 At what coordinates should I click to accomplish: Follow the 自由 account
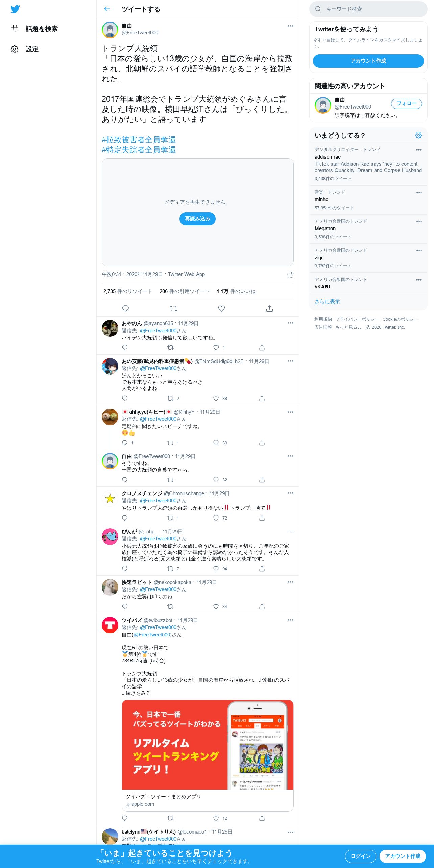tap(406, 104)
